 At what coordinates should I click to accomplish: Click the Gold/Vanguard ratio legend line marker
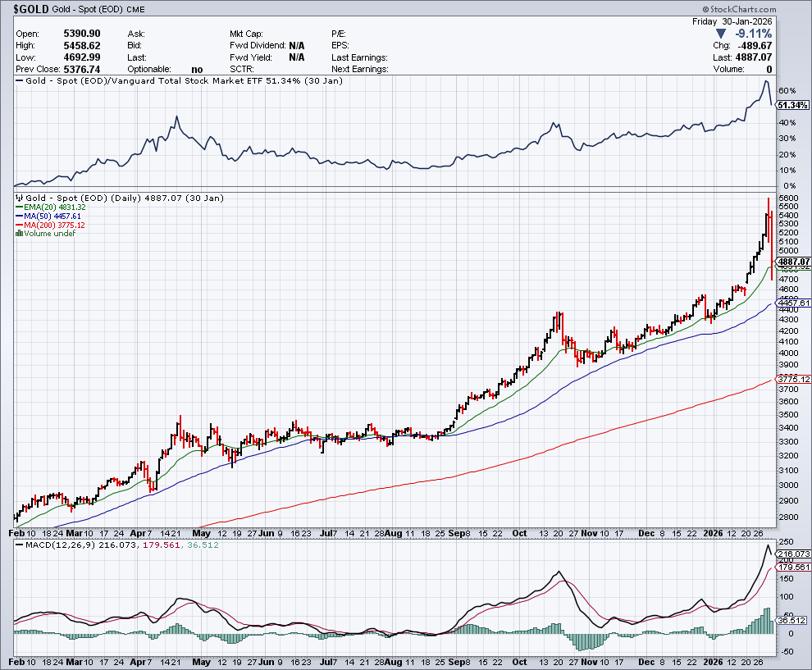click(x=19, y=81)
